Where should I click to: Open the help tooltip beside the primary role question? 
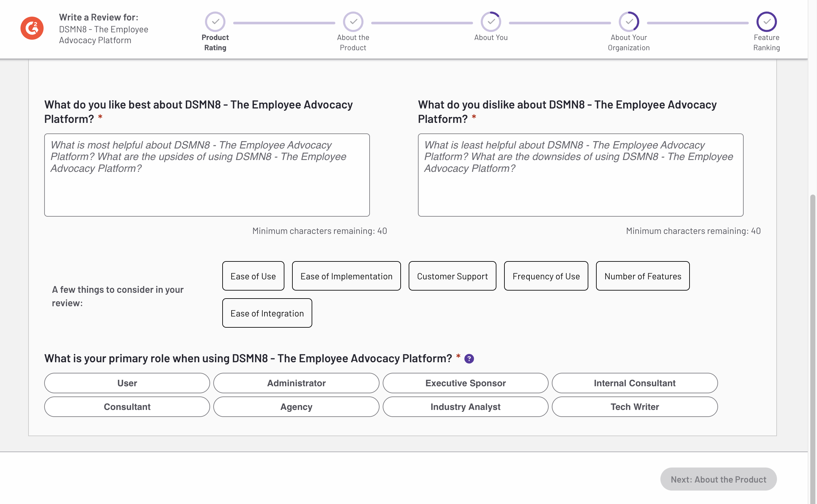470,359
